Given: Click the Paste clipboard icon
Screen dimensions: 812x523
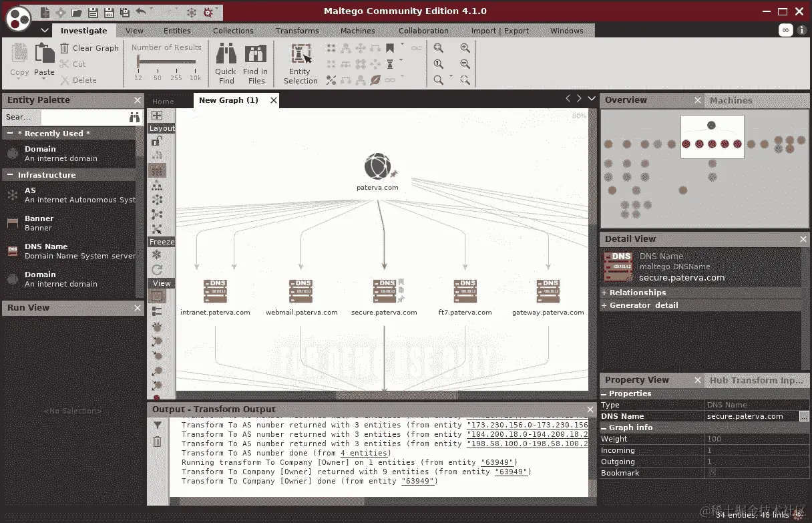Looking at the screenshot, I should click(44, 54).
